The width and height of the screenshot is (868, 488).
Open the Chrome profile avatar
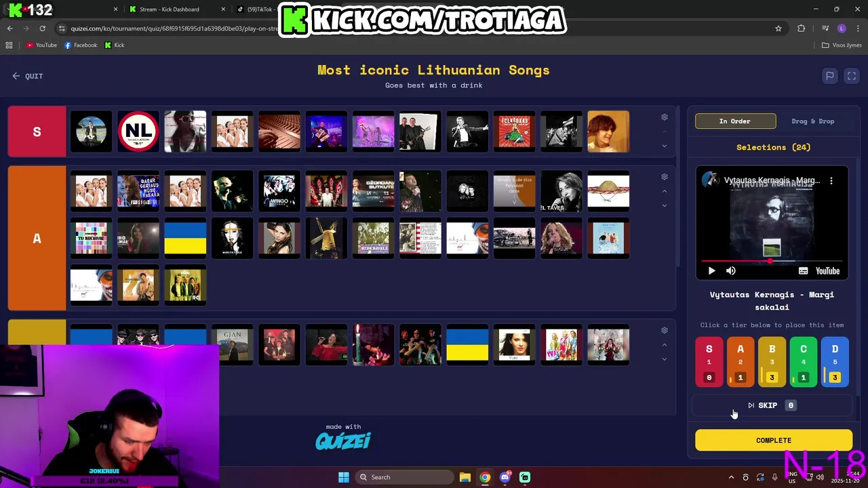(842, 28)
